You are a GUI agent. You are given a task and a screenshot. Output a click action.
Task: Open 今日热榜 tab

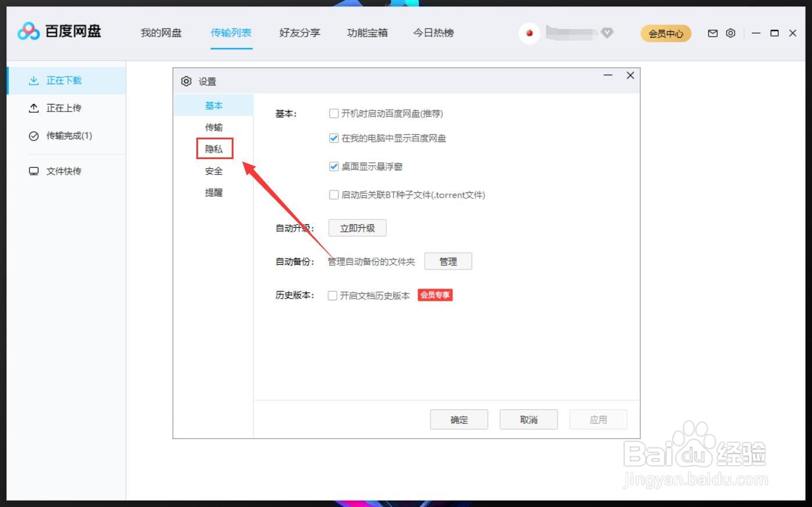[x=433, y=33]
